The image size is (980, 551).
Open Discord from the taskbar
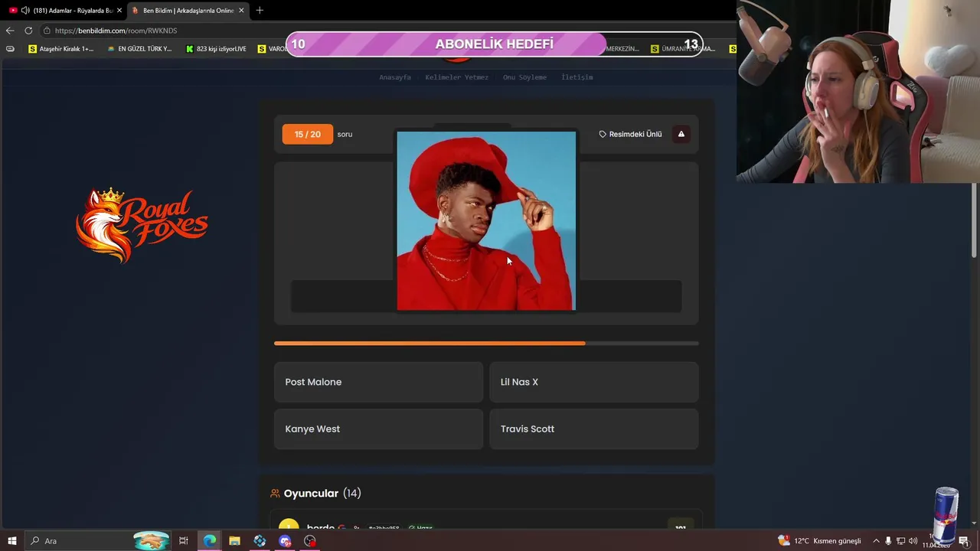click(x=285, y=541)
